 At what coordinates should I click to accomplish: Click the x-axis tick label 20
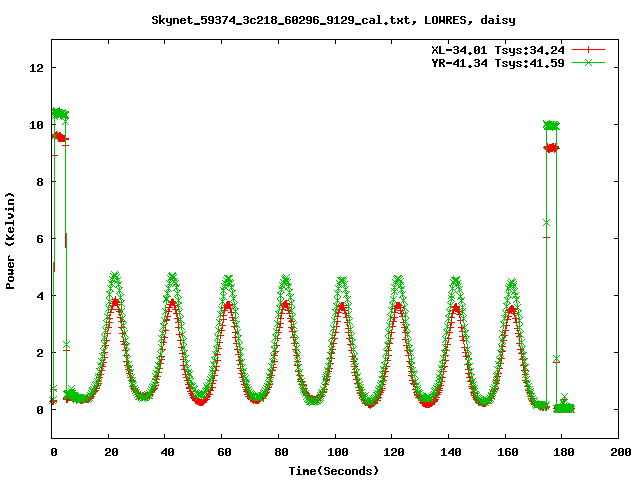click(111, 452)
